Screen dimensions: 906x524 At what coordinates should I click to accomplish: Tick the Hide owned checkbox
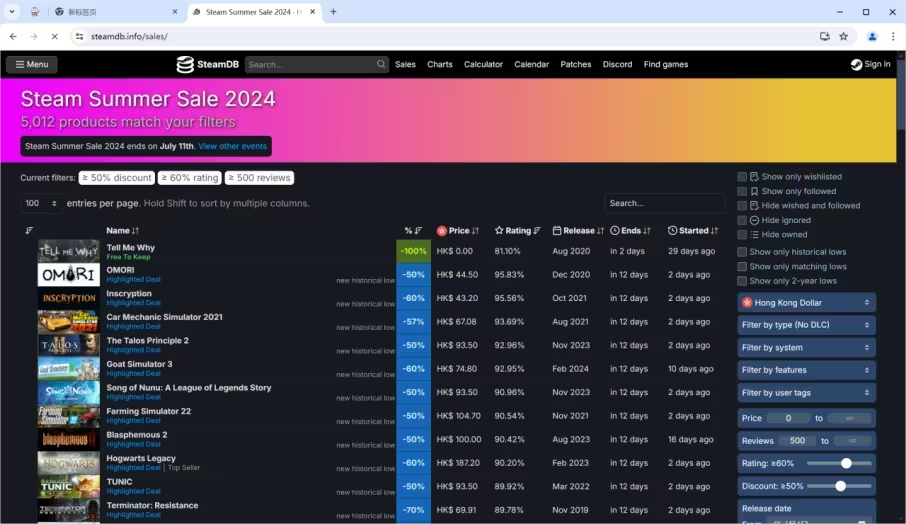(742, 235)
